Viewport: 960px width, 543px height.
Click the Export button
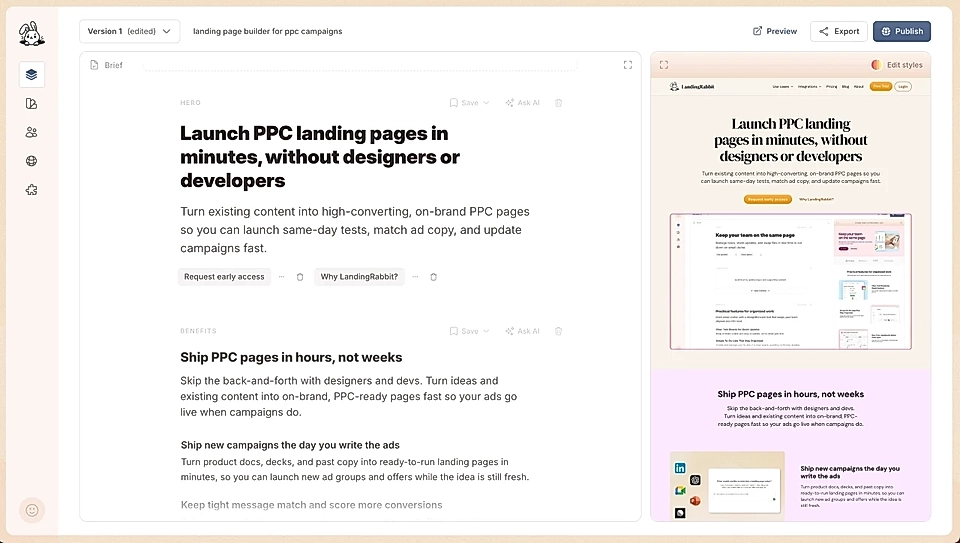tap(839, 31)
